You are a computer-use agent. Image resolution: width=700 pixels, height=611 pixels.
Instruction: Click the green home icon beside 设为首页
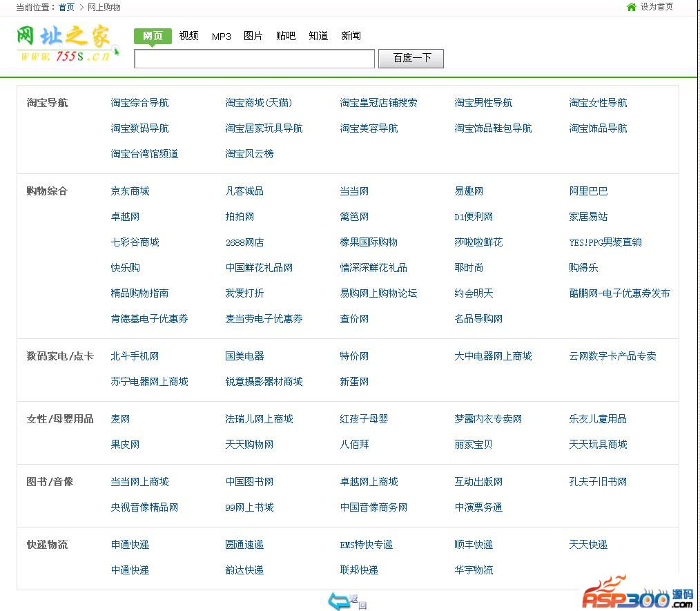[x=631, y=7]
